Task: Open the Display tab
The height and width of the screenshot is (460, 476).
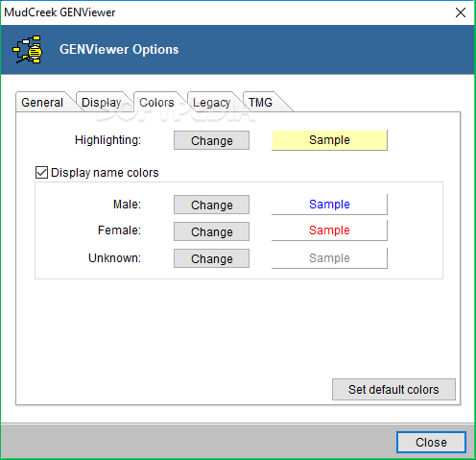Action: click(x=102, y=103)
